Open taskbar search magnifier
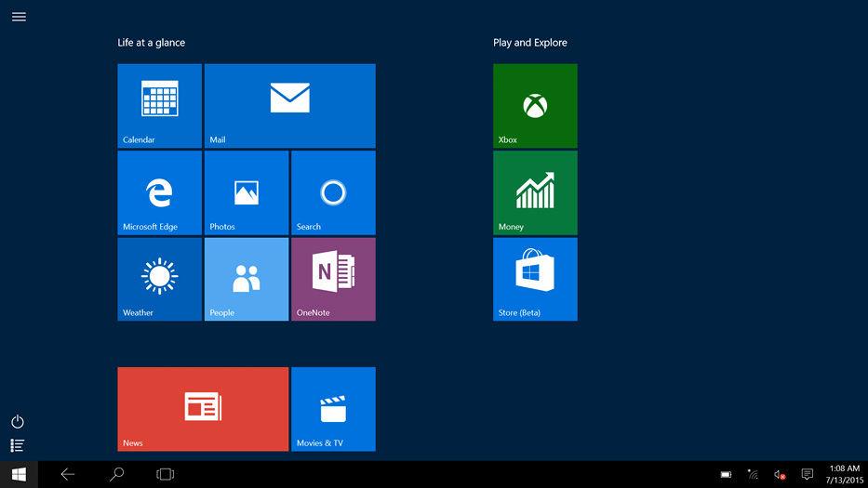Screen dimensions: 868x488 click(116, 474)
